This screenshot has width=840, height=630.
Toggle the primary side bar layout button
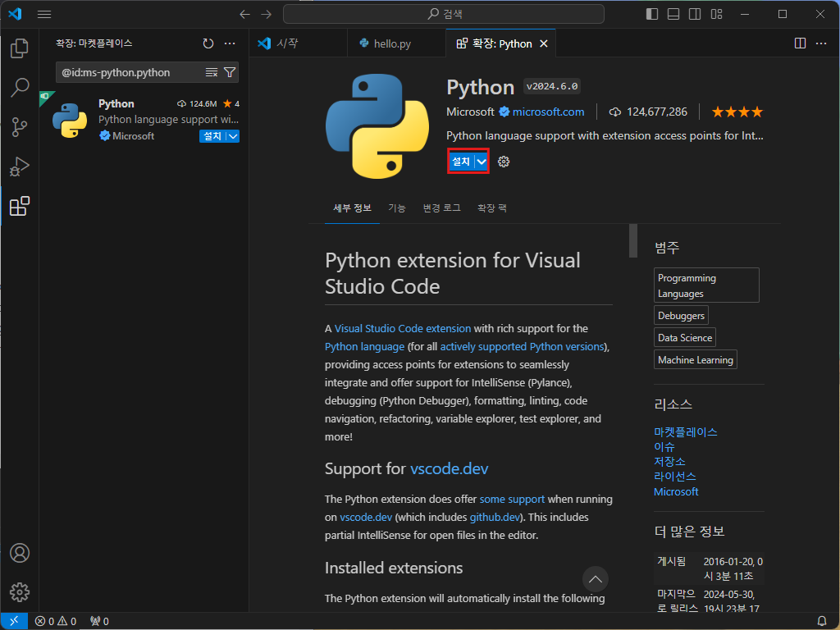coord(652,14)
